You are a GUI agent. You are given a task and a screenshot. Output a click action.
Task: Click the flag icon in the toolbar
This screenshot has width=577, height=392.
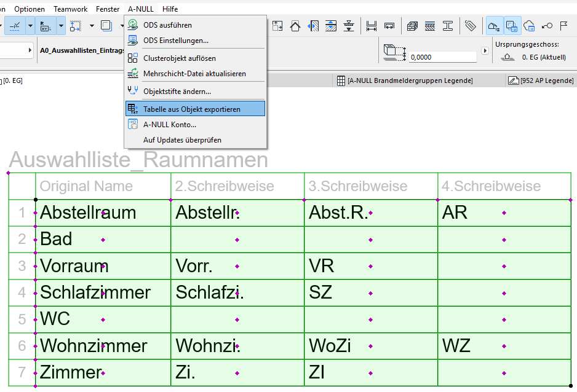pyautogui.click(x=563, y=26)
